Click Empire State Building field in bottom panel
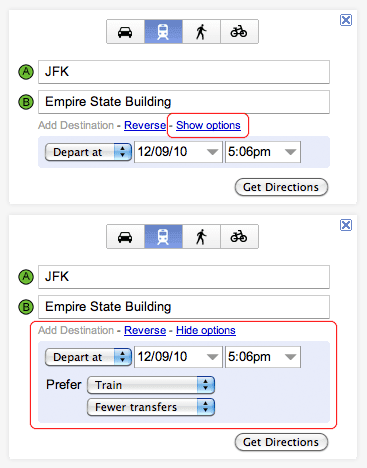Screen dimensions: 367x468 [x=184, y=307]
